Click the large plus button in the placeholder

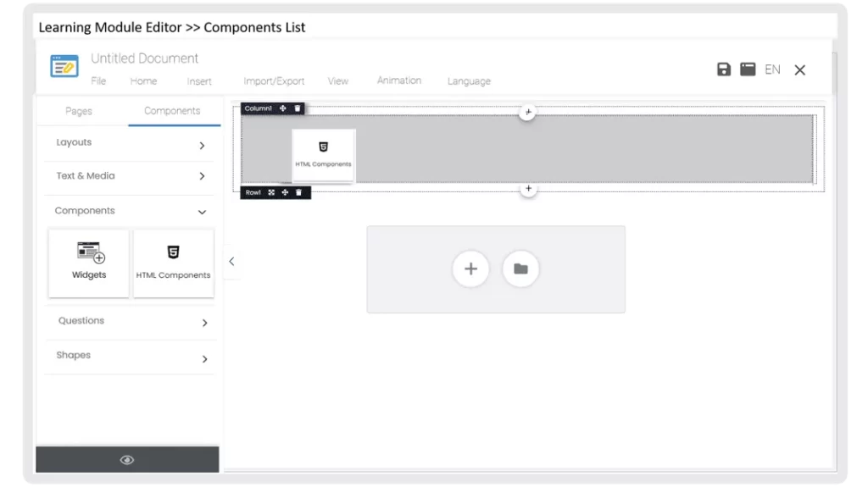470,269
